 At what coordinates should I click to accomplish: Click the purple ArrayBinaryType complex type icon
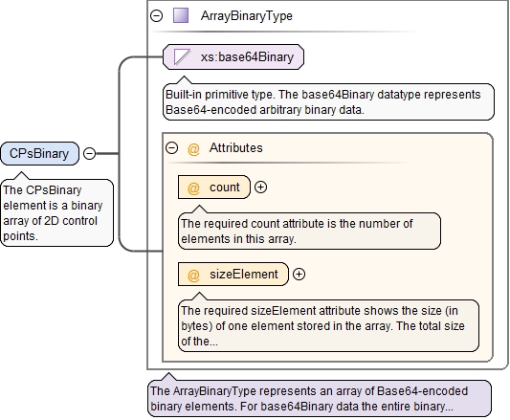(x=181, y=15)
